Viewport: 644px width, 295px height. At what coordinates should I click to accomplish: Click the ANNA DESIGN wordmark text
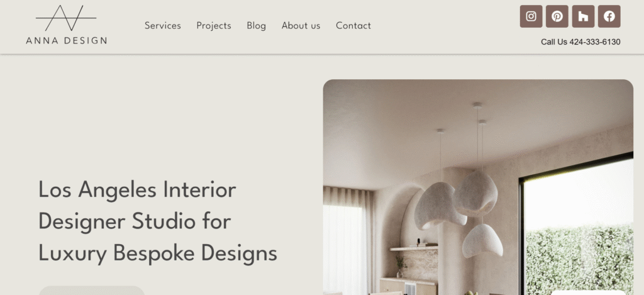pos(66,41)
